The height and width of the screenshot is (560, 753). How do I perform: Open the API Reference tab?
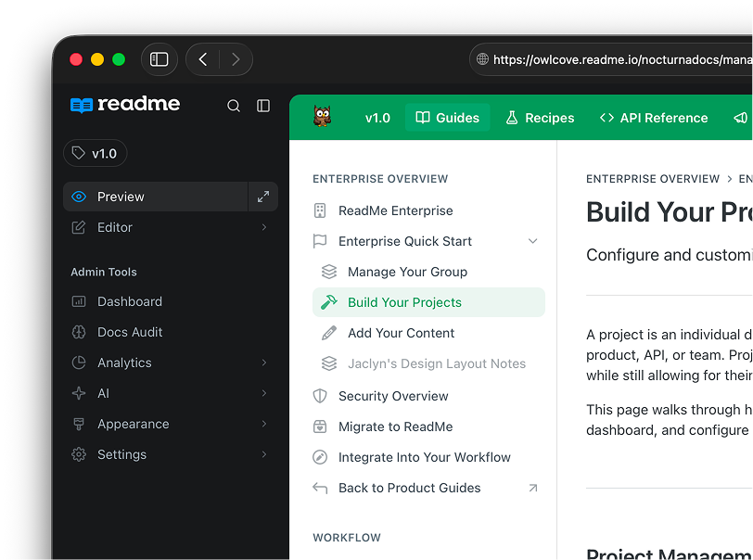click(x=654, y=118)
